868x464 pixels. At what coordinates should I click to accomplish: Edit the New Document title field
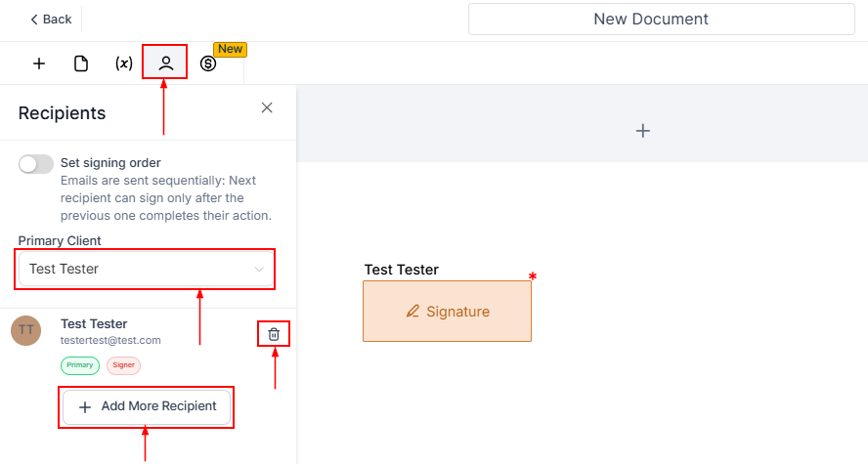click(662, 20)
